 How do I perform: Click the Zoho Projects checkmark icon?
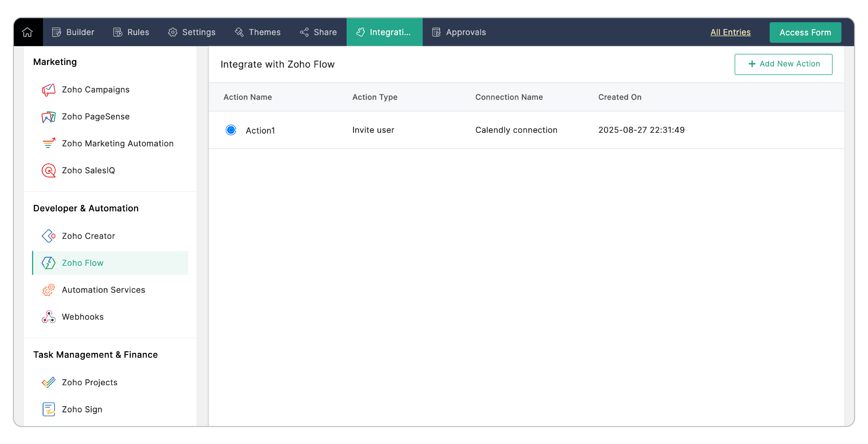click(x=49, y=382)
